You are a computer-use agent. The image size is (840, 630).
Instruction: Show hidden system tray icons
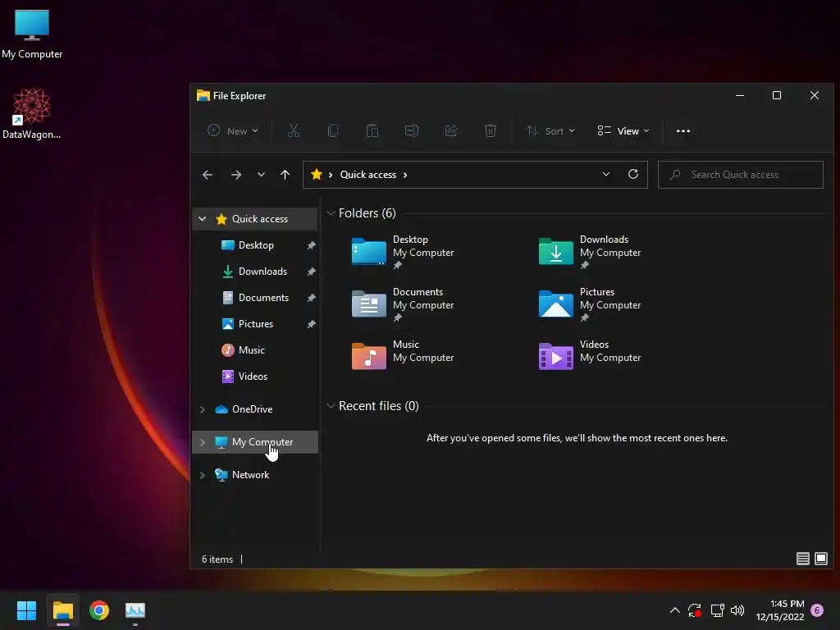[x=675, y=610]
